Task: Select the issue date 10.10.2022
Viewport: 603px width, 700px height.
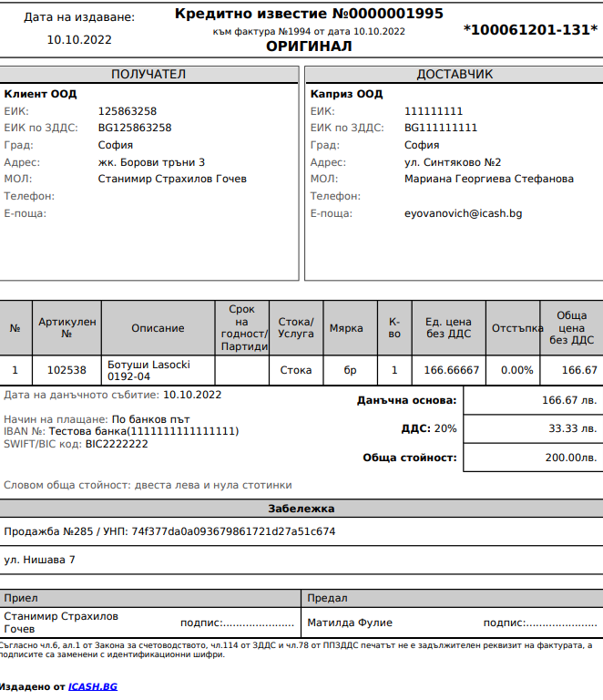Action: [79, 40]
